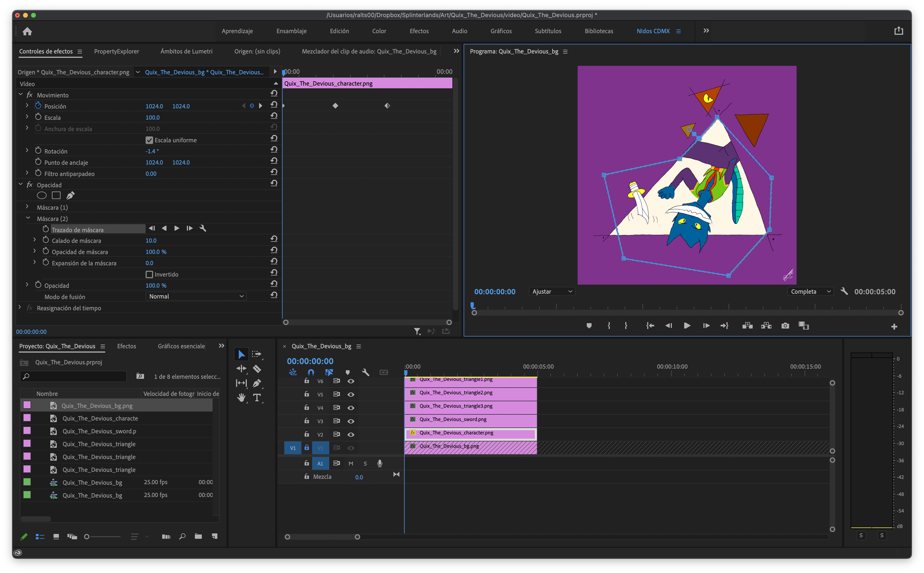924x573 pixels.
Task: Open mask tracking options wrench icon
Action: [x=203, y=228]
